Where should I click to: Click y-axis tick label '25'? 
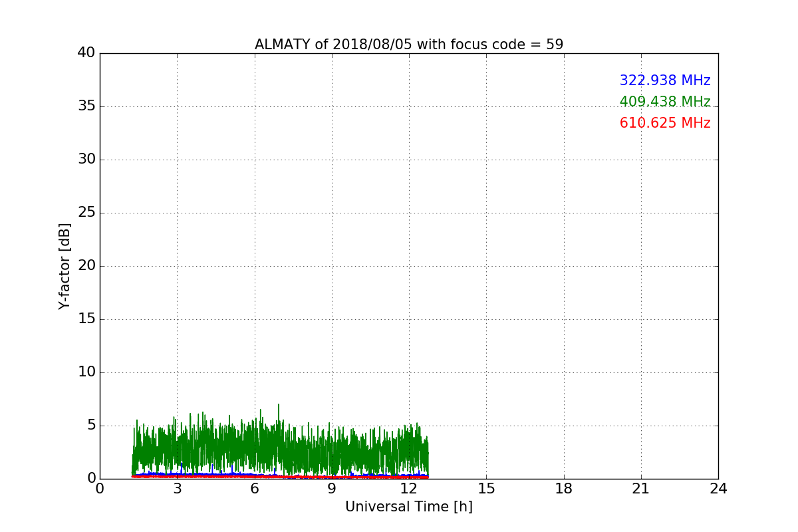pos(86,213)
